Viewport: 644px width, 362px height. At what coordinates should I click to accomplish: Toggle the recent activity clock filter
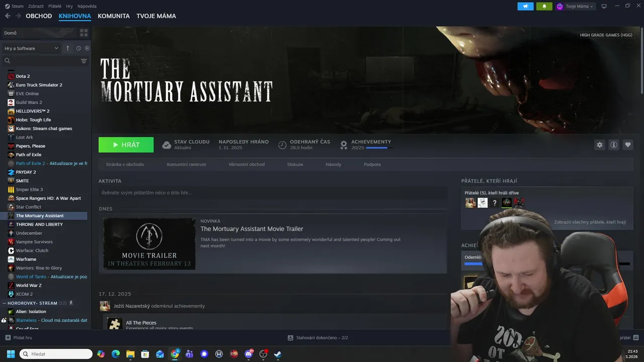pos(78,48)
